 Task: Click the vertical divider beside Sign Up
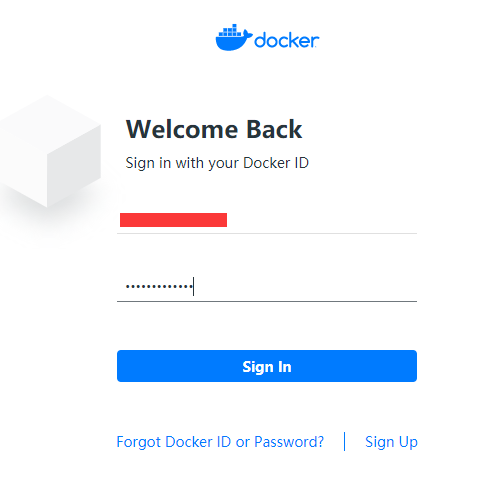[x=344, y=442]
